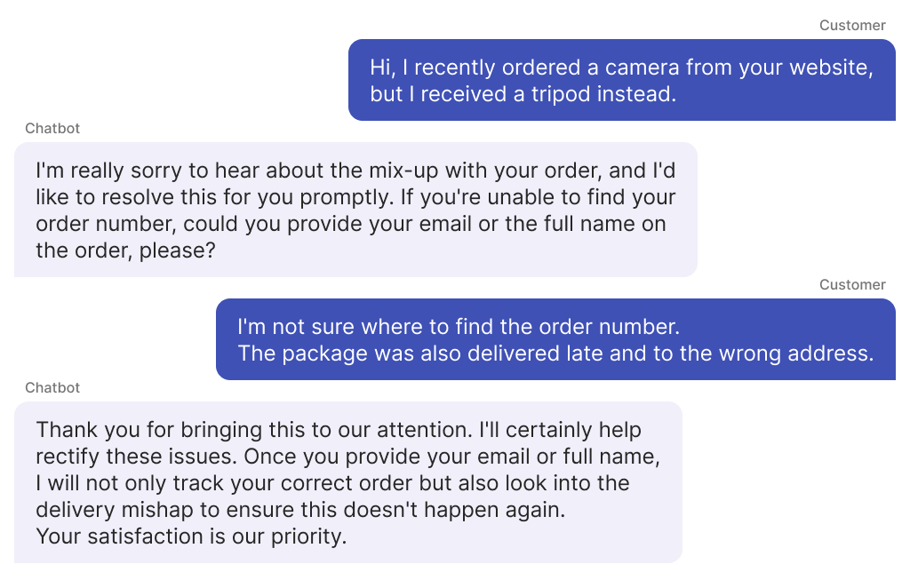Click the "Customer" label above the order number message
This screenshot has width=910, height=588.
(x=852, y=285)
